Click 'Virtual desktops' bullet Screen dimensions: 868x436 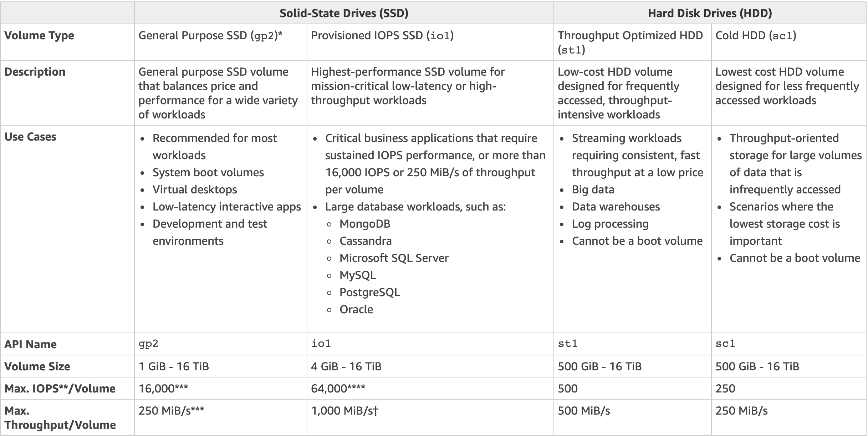(195, 189)
